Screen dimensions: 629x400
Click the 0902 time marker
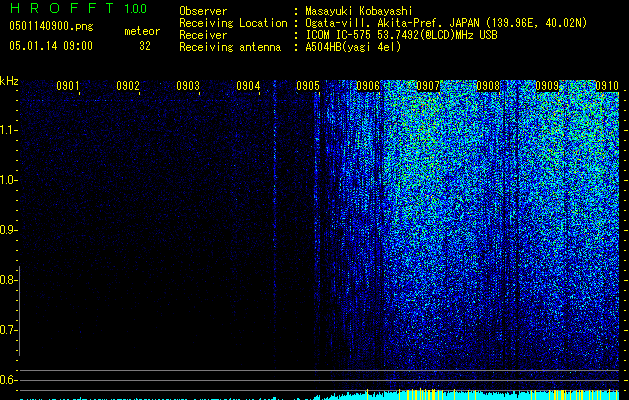point(128,86)
